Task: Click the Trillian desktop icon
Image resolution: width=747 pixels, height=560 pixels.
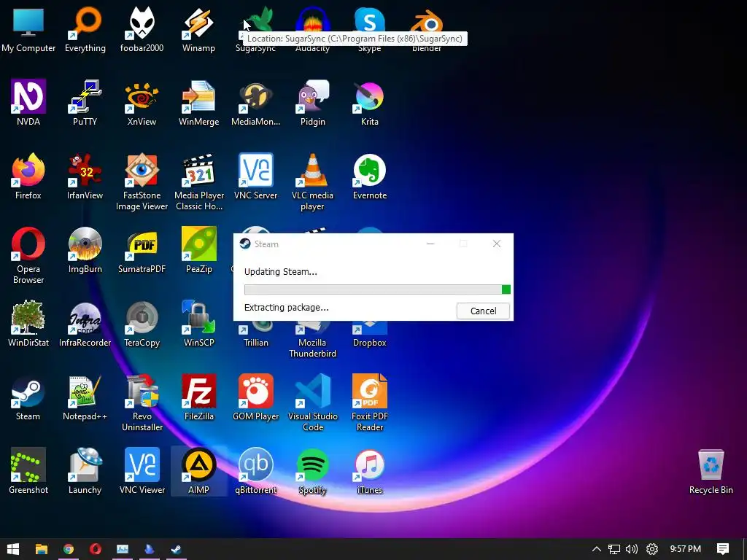Action: point(256,335)
